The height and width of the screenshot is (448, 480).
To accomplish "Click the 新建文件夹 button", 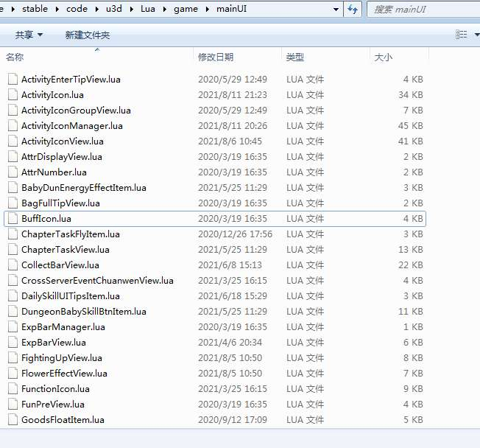I will pyautogui.click(x=88, y=35).
